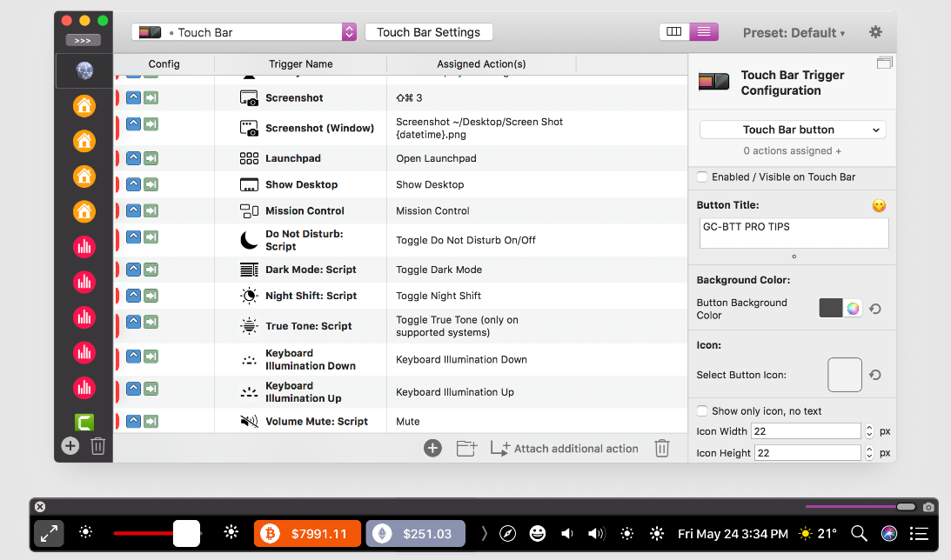Expand sidebar with the >>> button
The image size is (951, 560).
click(x=83, y=41)
